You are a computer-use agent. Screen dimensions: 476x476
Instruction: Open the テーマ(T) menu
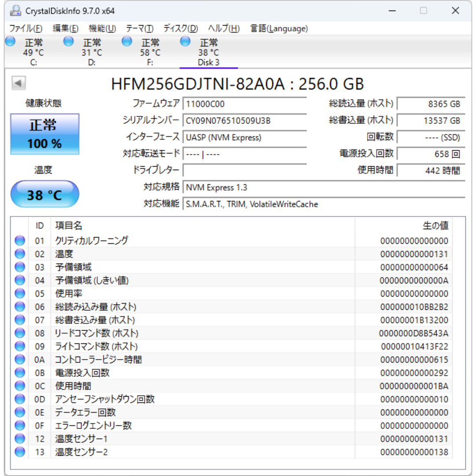point(140,29)
